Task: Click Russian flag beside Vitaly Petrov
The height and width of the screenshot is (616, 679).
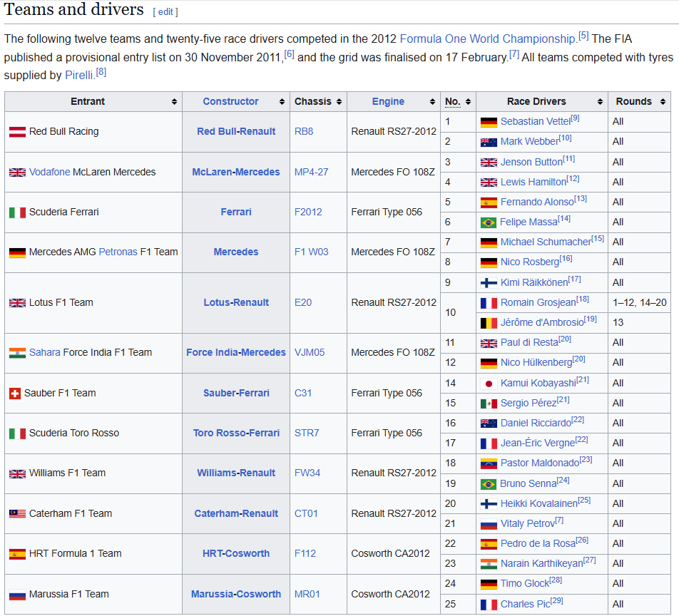Action: pyautogui.click(x=489, y=524)
